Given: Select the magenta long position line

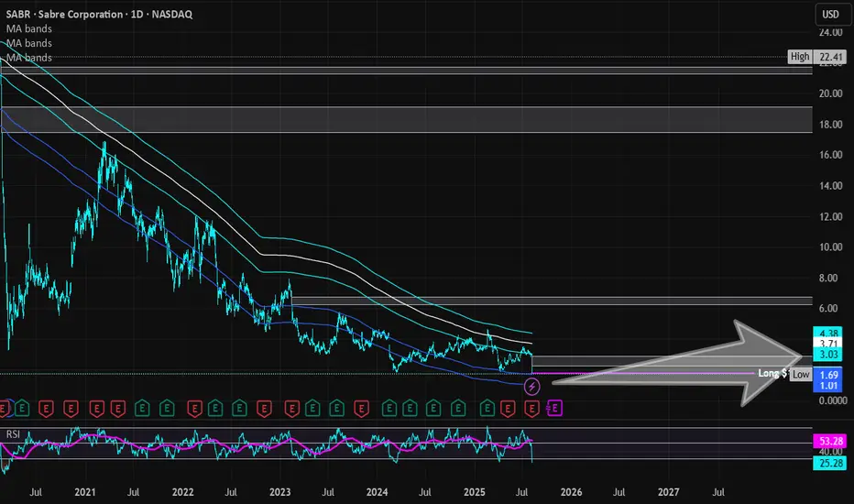Looking at the screenshot, I should (x=645, y=373).
